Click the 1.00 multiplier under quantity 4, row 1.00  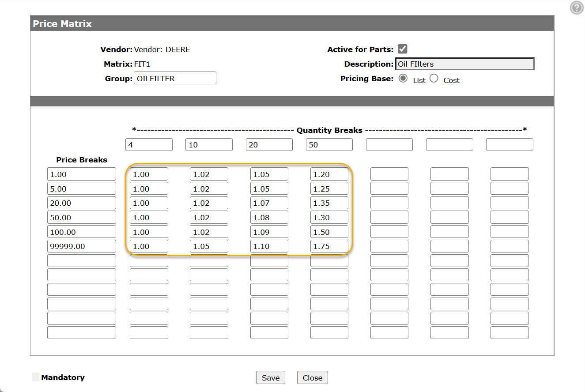pyautogui.click(x=149, y=174)
